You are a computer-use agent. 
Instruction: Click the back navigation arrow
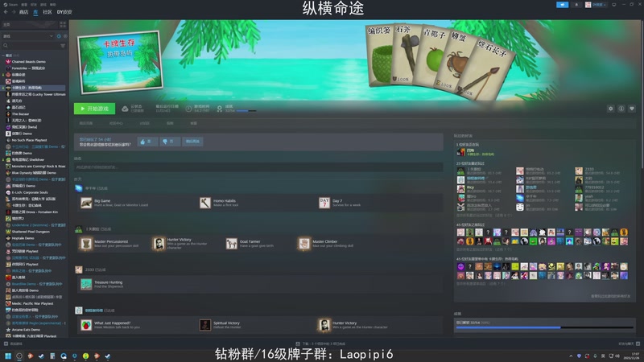(x=6, y=12)
